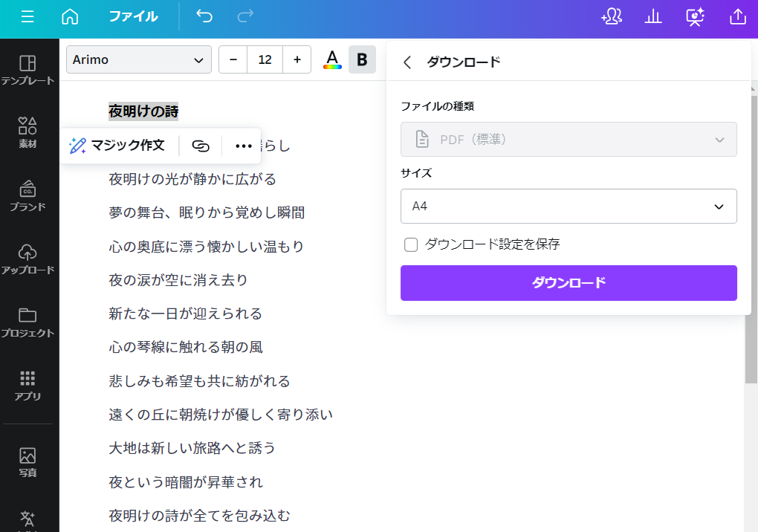Check ダウンロード設定を保存 checkbox
Viewport: 758px width, 532px height.
(x=411, y=244)
